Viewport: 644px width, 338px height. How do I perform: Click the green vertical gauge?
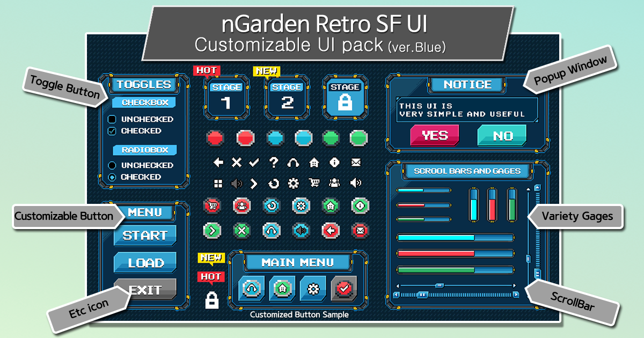(511, 204)
